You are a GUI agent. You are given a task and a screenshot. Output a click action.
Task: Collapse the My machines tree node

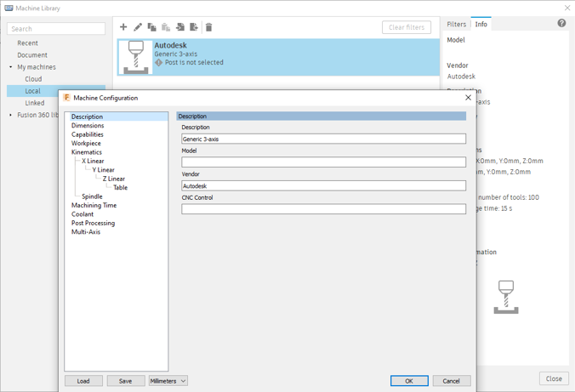[x=11, y=66]
